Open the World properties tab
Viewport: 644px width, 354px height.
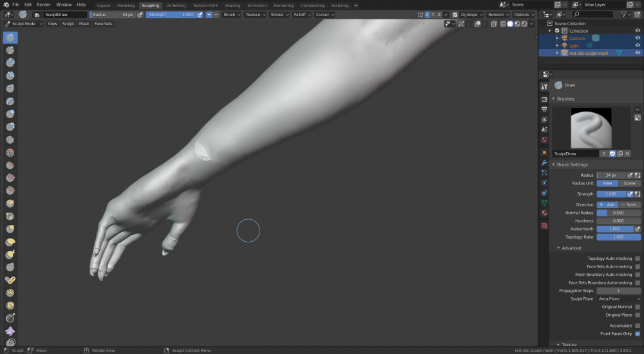(544, 140)
